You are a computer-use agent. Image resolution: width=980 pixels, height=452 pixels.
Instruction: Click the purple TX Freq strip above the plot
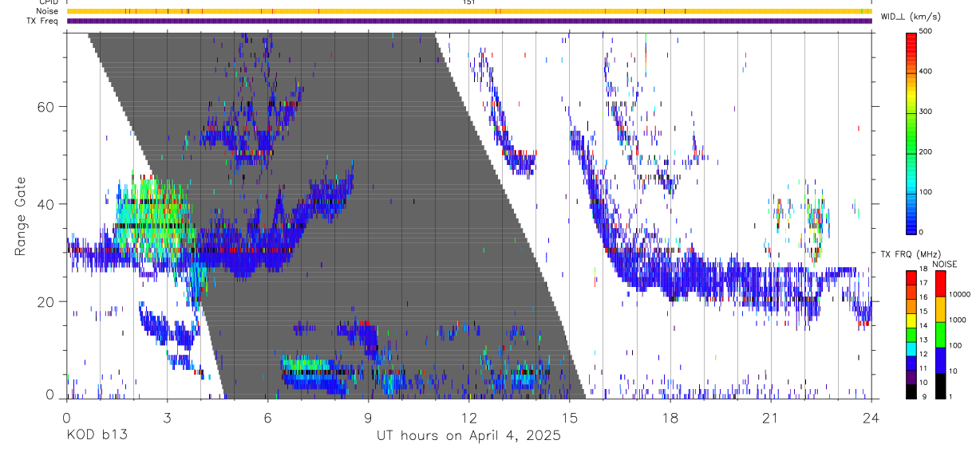pyautogui.click(x=469, y=21)
